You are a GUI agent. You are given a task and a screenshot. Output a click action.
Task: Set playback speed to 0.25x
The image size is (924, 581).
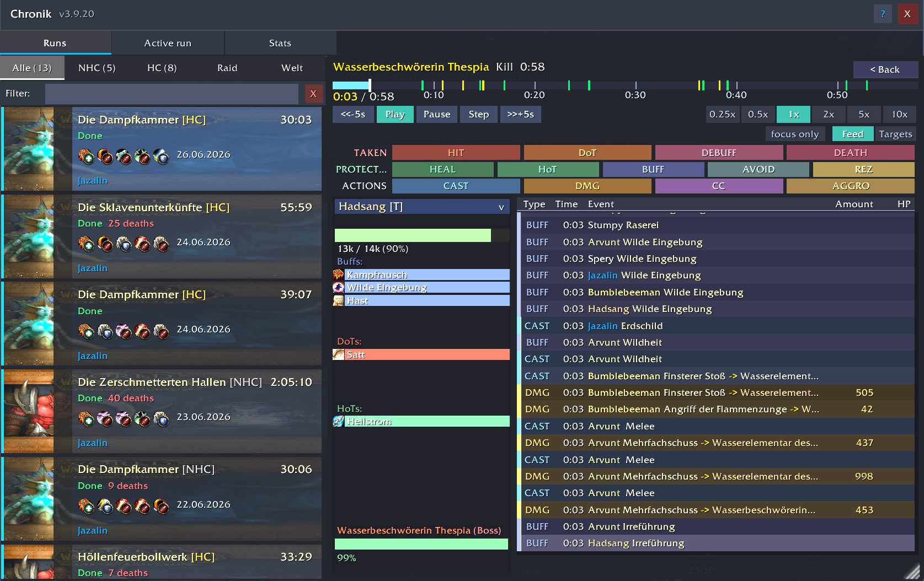click(723, 114)
